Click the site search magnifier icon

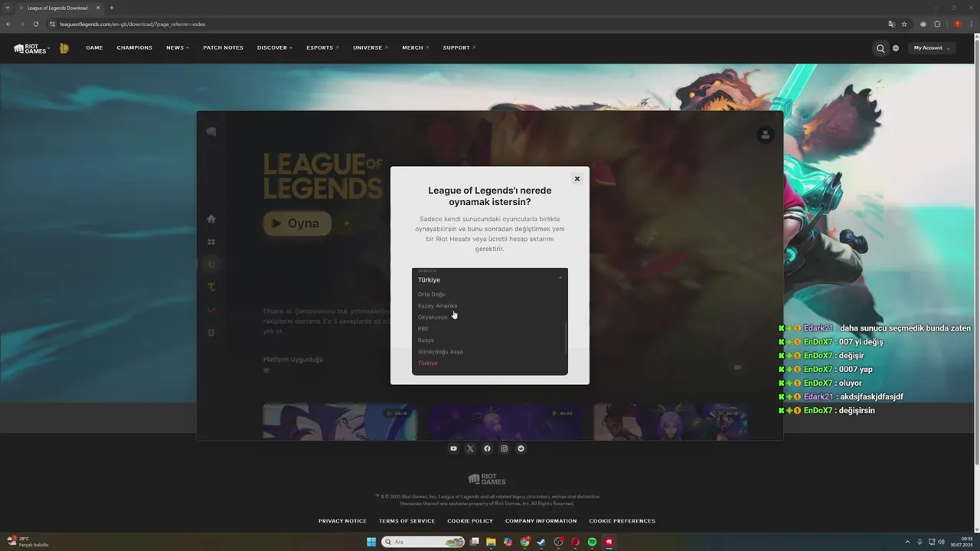(880, 48)
